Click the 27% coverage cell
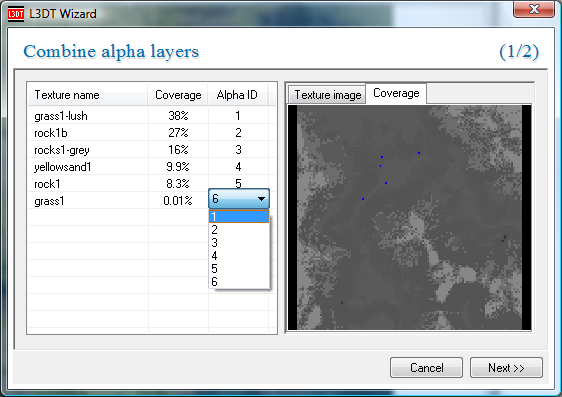Screen dimensions: 562x397 click(178, 133)
